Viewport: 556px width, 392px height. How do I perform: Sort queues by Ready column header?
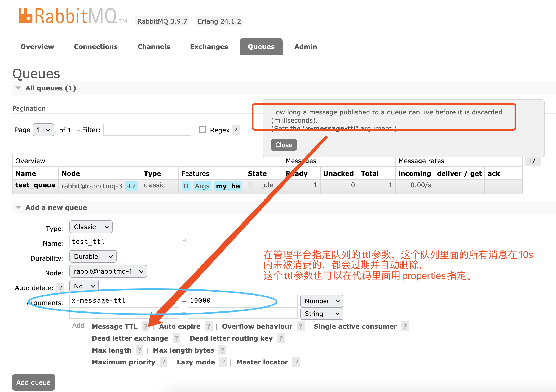[297, 173]
